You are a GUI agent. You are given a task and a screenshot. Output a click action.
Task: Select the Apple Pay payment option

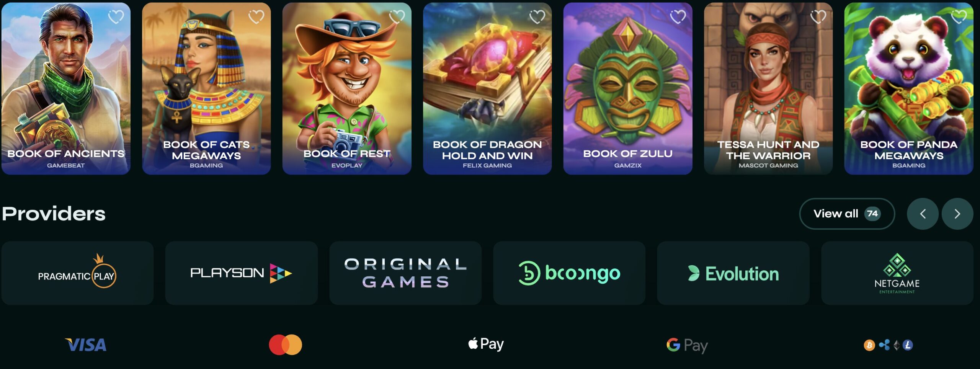(486, 344)
